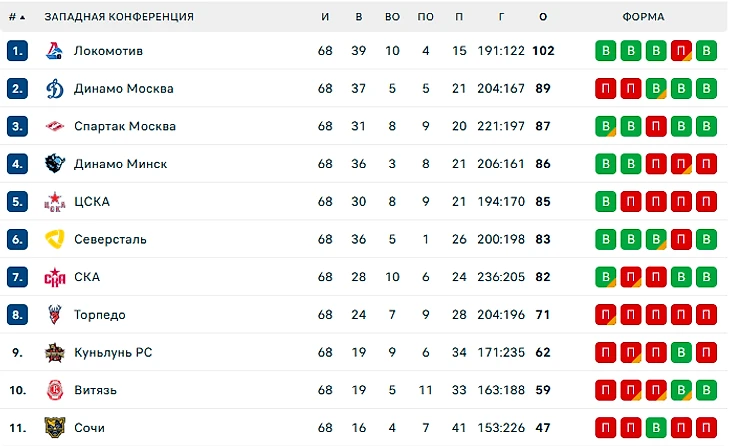Click the Торпедо team logo
This screenshot has height=446, width=730.
tap(55, 315)
